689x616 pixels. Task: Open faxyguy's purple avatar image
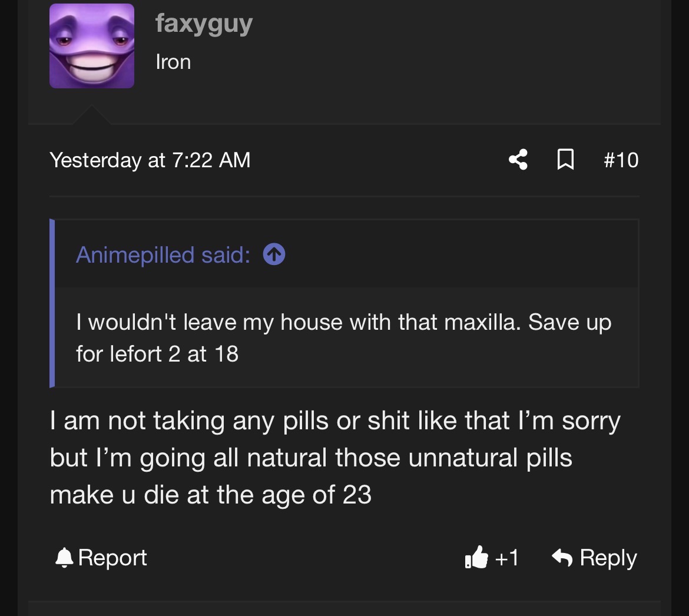point(92,46)
